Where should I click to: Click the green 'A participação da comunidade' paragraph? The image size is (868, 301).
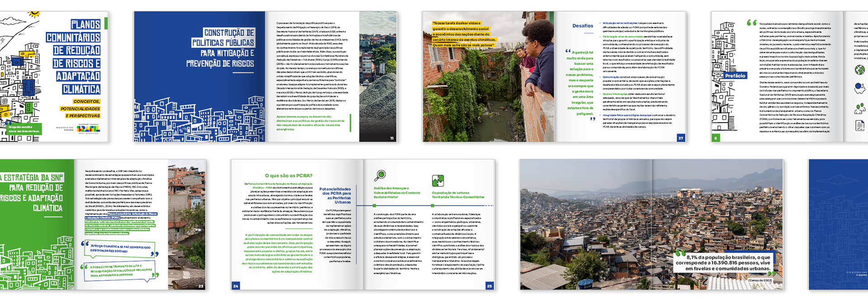pos(278,253)
